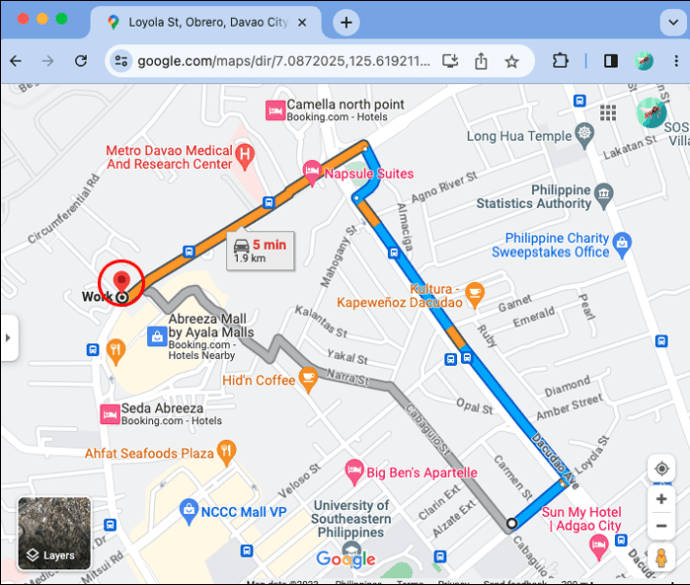Click the Seda Abreeza label text
The image size is (690, 585).
pyautogui.click(x=162, y=408)
